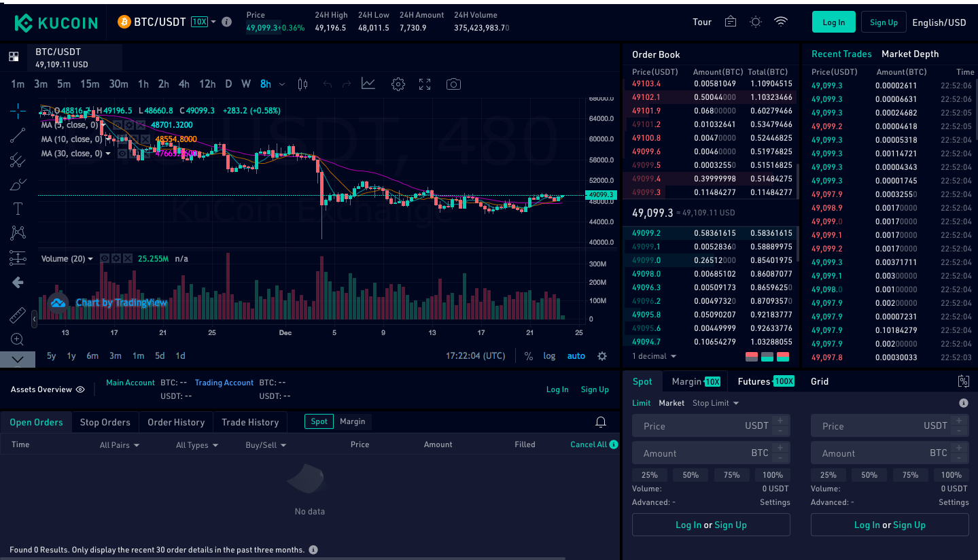The image size is (978, 560).
Task: Click the notification bell icon
Action: 600,422
